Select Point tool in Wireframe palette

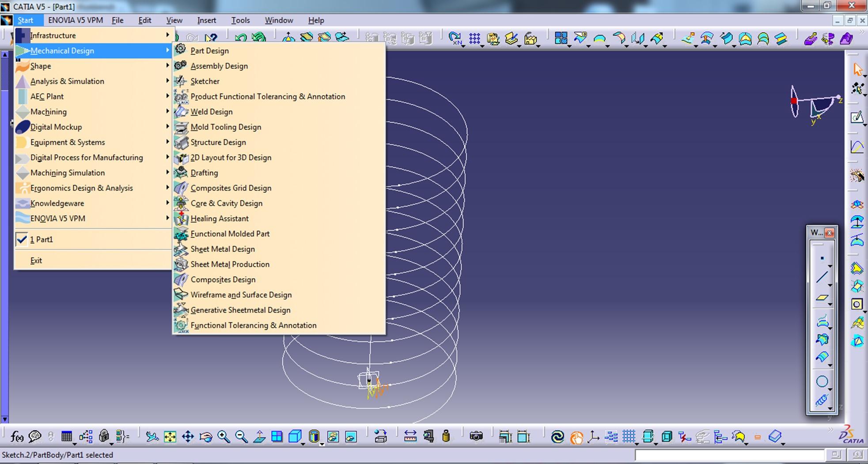point(822,258)
